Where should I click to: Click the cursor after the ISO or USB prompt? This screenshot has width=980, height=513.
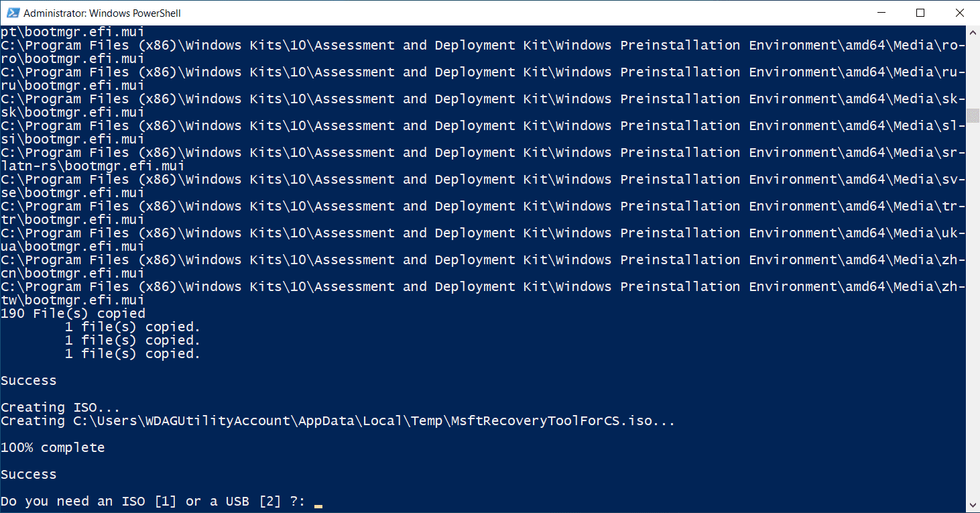pos(318,502)
